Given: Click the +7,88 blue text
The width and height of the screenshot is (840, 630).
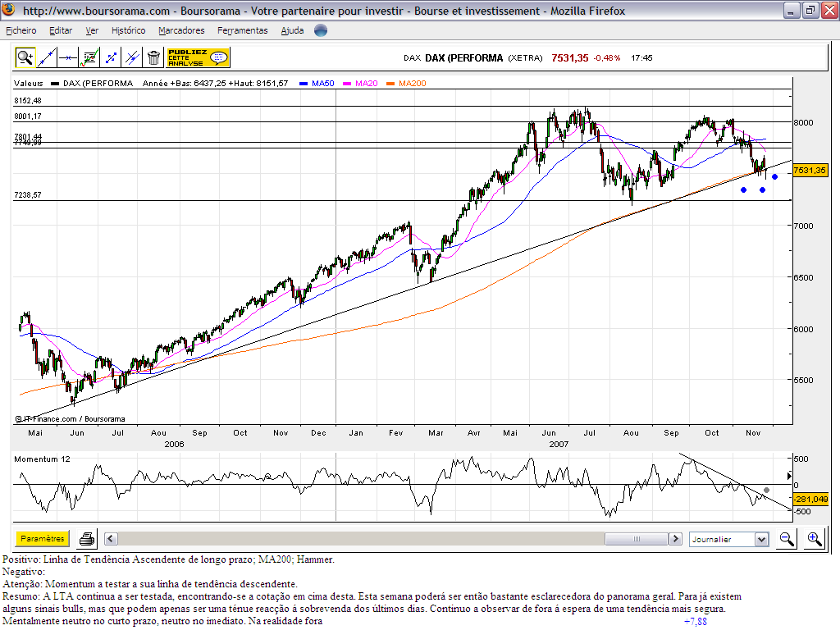Looking at the screenshot, I should coord(696,622).
